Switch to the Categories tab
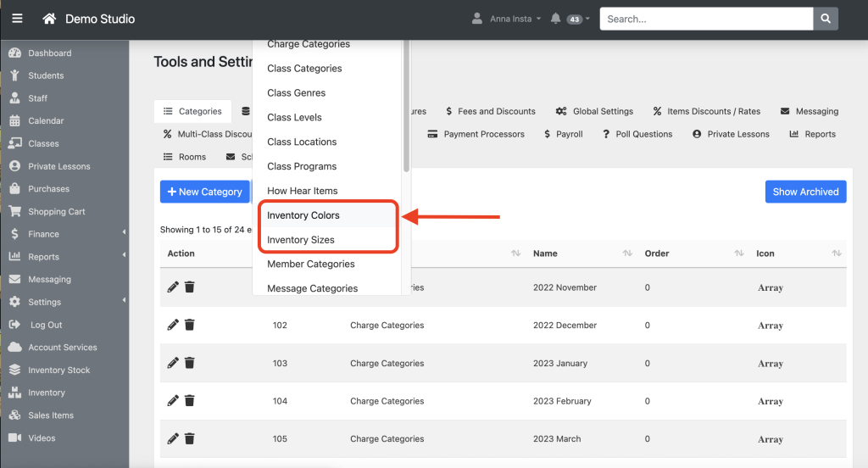 click(x=192, y=111)
